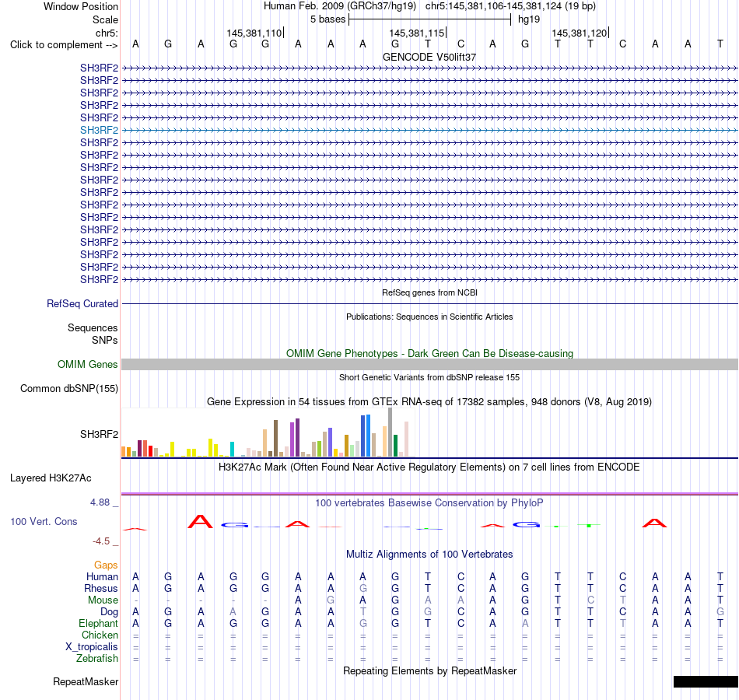Image resolution: width=739 pixels, height=700 pixels.
Task: Click the '5 bases' scale bar label
Action: 328,19
